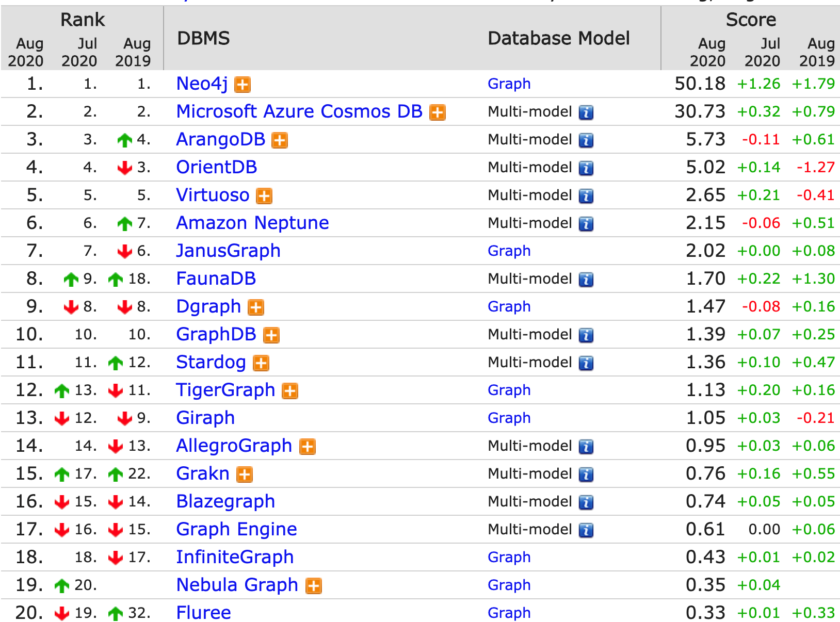This screenshot has height=622, width=840.
Task: Click the orange plus icon next to Nebula Graph
Action: pyautogui.click(x=314, y=586)
